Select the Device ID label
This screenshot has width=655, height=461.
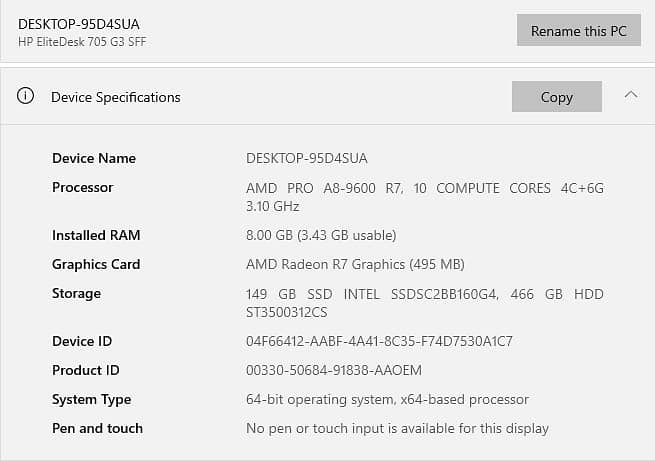(82, 341)
